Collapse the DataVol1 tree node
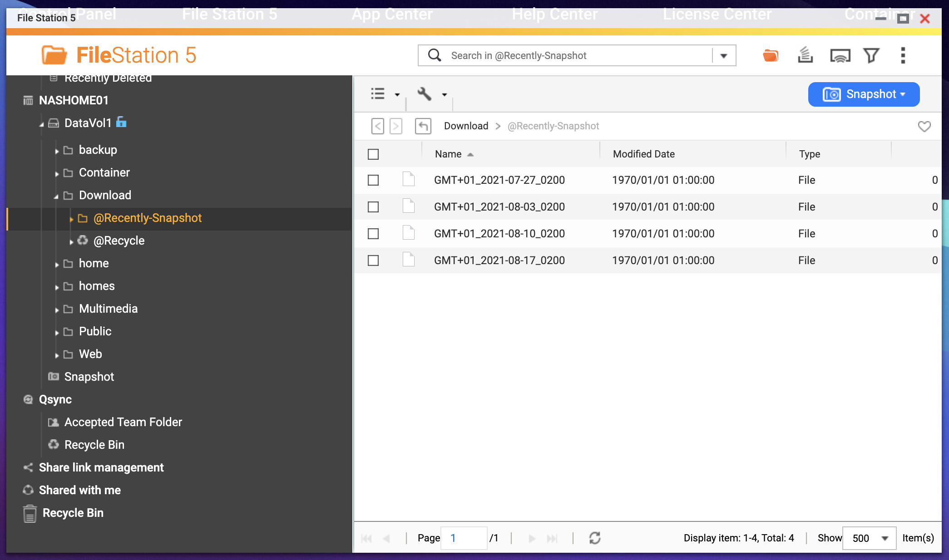This screenshot has height=560, width=949. [x=42, y=124]
